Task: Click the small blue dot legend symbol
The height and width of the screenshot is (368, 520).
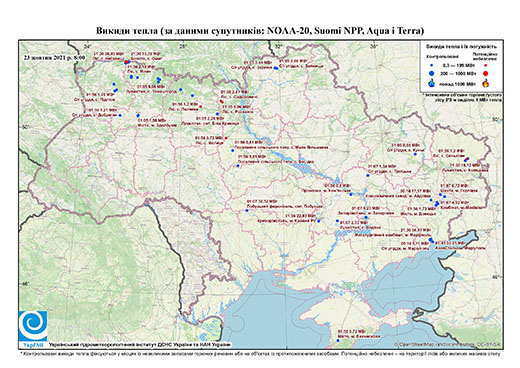Action: (432, 66)
